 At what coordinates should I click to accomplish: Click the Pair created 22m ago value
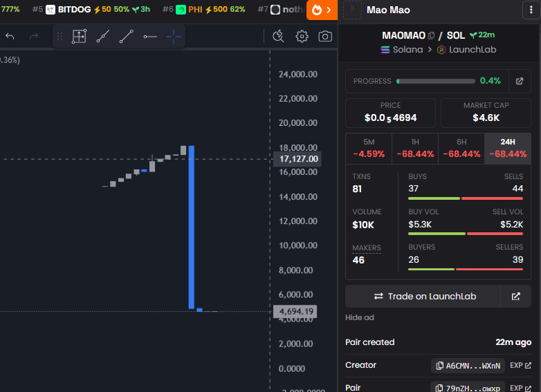click(513, 342)
